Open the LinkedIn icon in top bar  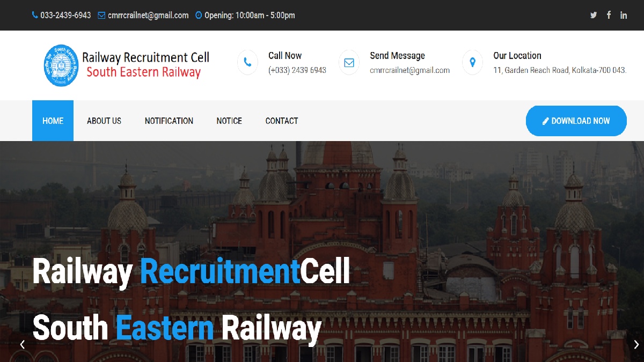pyautogui.click(x=624, y=15)
